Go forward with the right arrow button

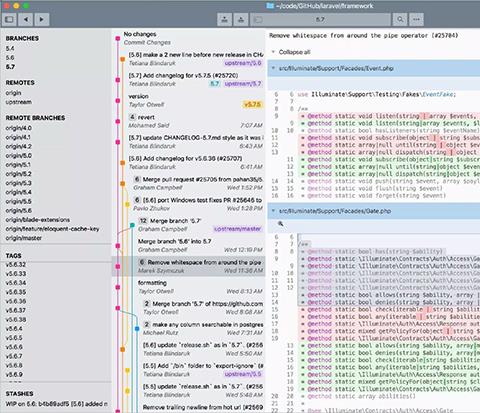tap(42, 19)
